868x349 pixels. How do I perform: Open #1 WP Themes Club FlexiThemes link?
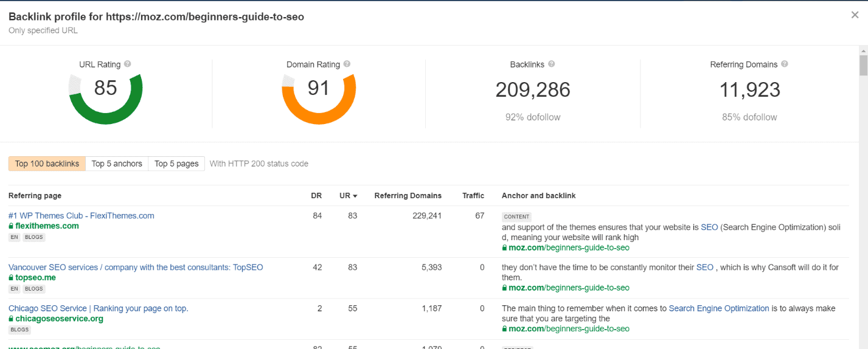(x=82, y=216)
